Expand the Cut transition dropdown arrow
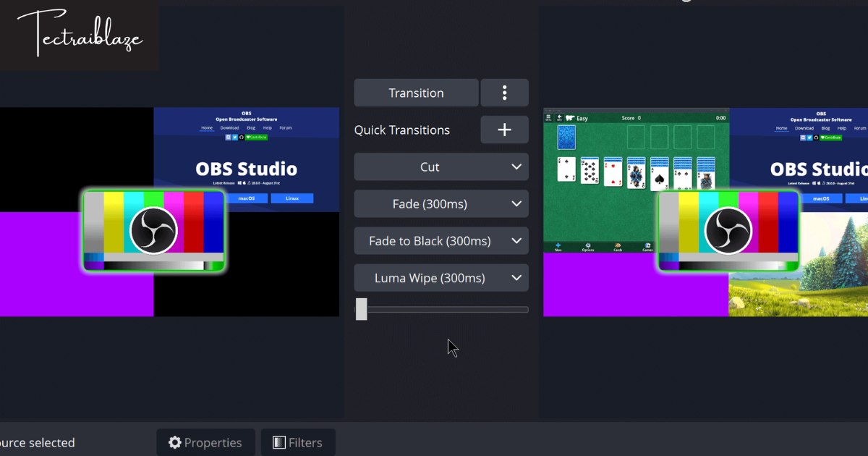Viewport: 868px width, 456px height. pyautogui.click(x=516, y=166)
